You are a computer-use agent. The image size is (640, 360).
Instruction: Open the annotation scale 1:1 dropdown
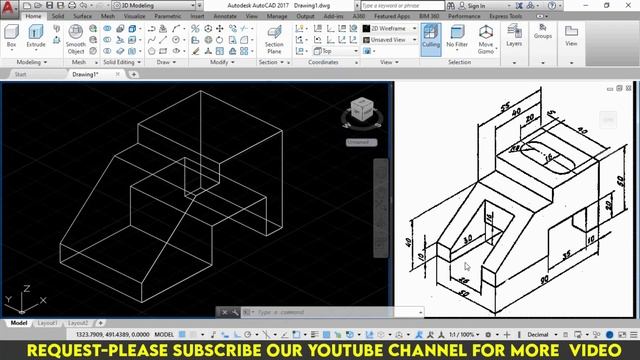coord(464,334)
